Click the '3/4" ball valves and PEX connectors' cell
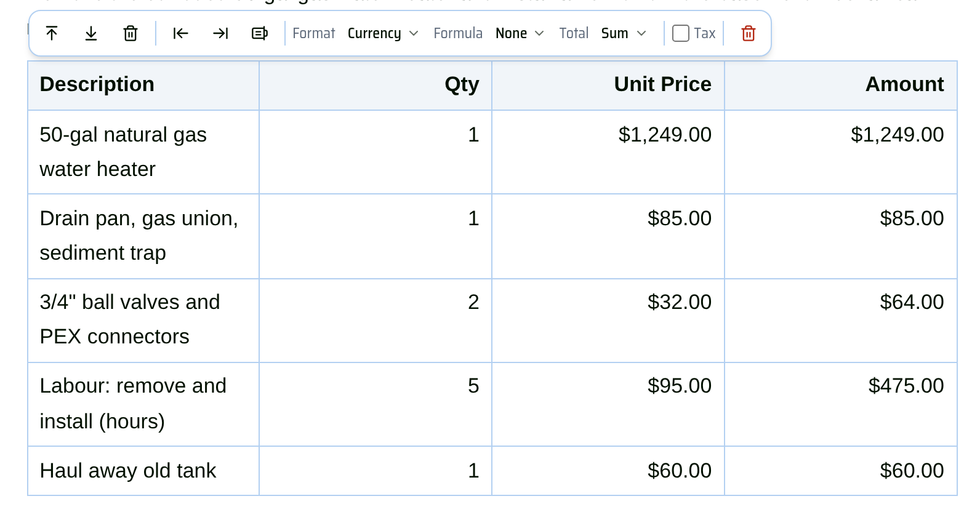980x512 pixels. coord(143,321)
